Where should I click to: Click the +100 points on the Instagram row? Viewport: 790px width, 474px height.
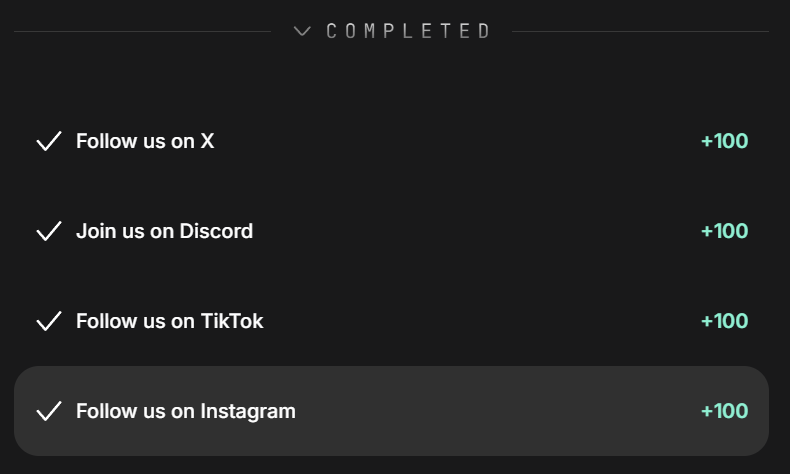click(x=724, y=411)
